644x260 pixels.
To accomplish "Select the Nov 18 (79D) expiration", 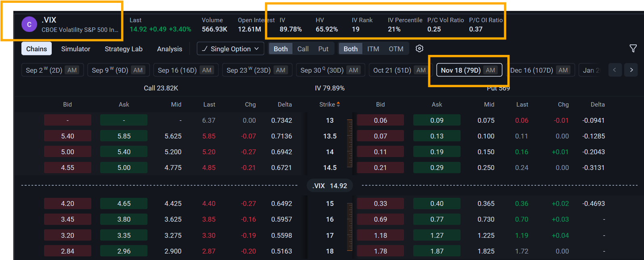I will [x=469, y=70].
